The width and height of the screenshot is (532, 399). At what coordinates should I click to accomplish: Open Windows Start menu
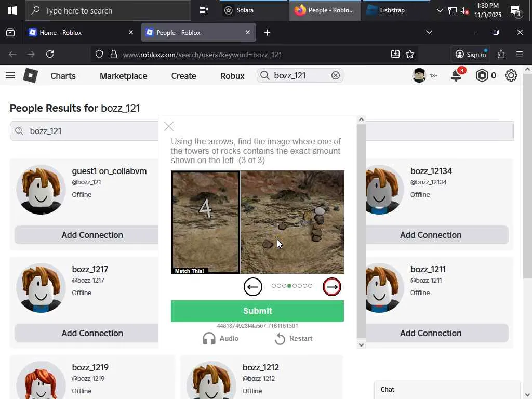coord(12,10)
